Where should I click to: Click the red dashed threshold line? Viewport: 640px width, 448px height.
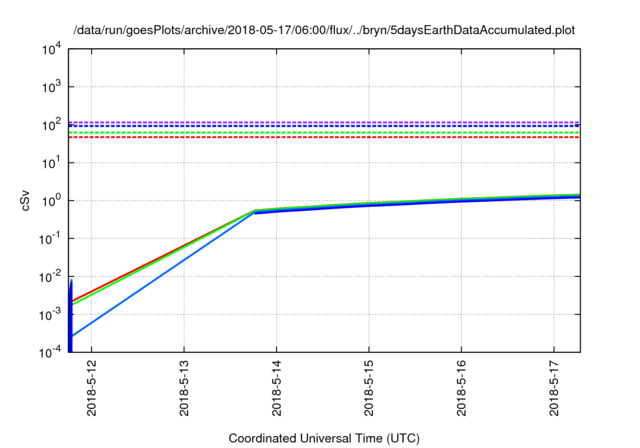pyautogui.click(x=324, y=137)
